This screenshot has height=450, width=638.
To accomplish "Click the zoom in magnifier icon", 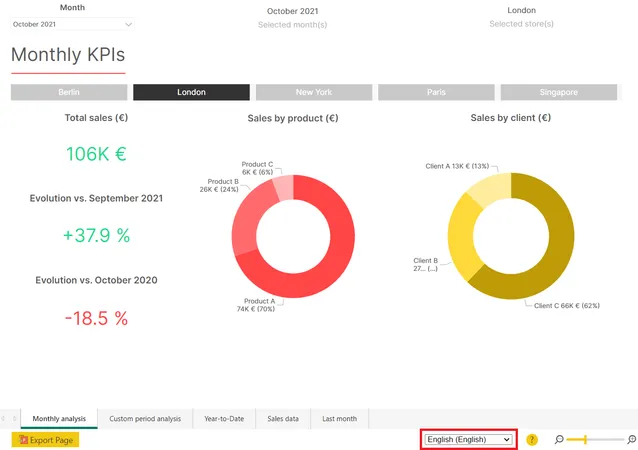I will tap(631, 439).
